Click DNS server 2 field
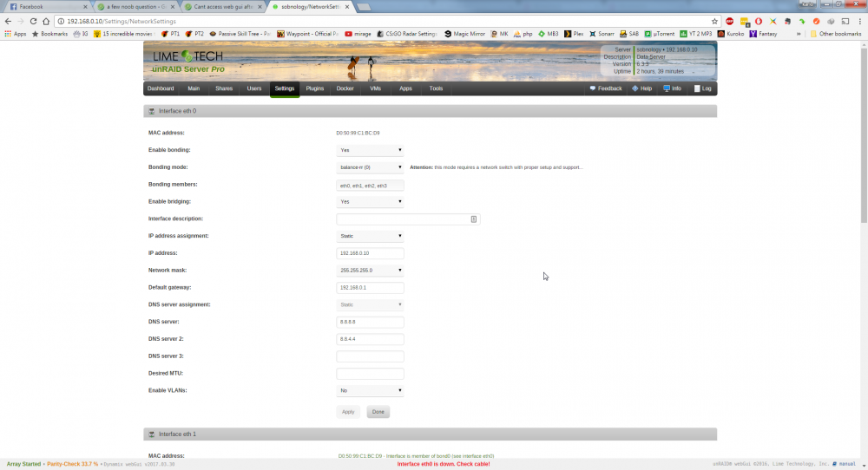The image size is (868, 470). point(370,339)
